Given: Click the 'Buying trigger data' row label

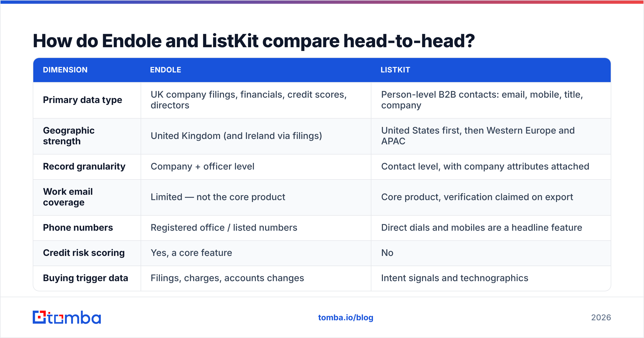Looking at the screenshot, I should [85, 278].
